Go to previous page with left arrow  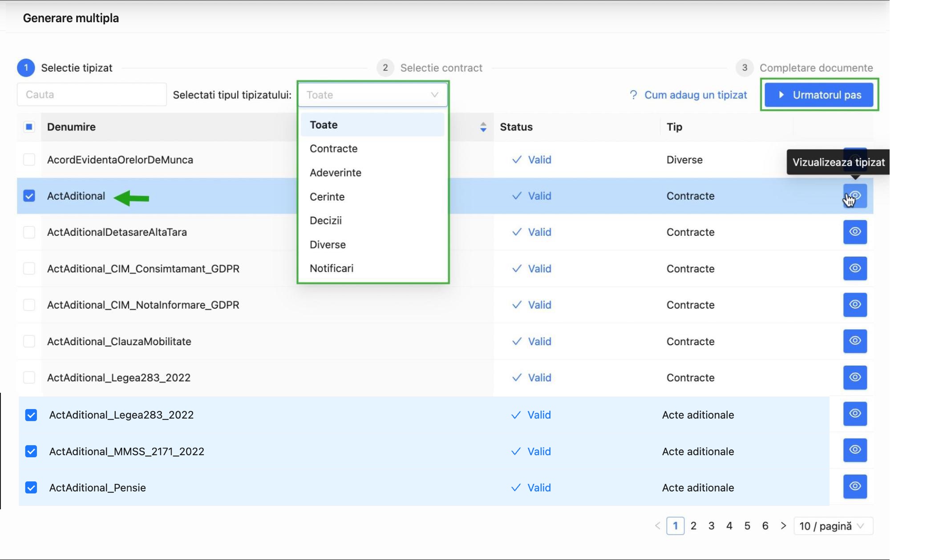657,526
